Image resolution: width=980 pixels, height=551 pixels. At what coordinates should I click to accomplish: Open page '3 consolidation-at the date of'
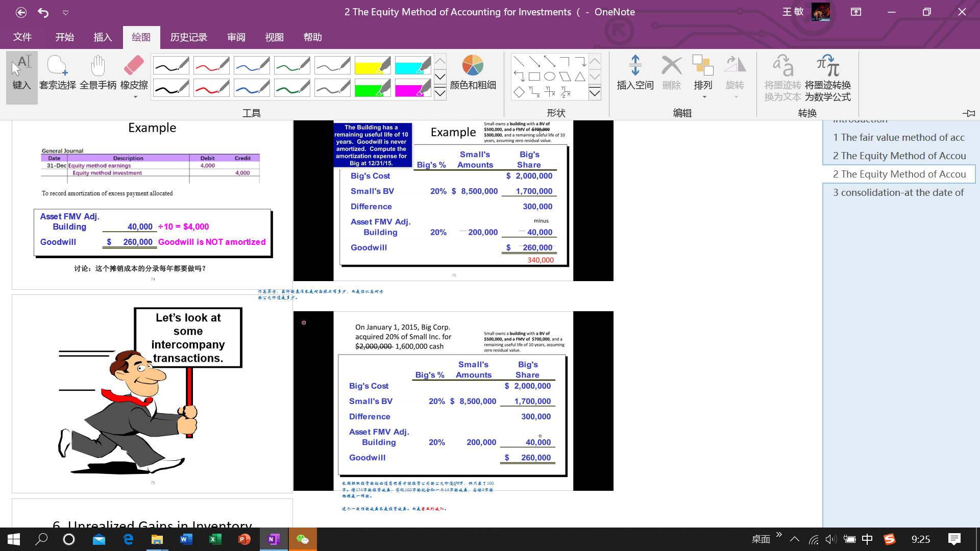click(898, 192)
